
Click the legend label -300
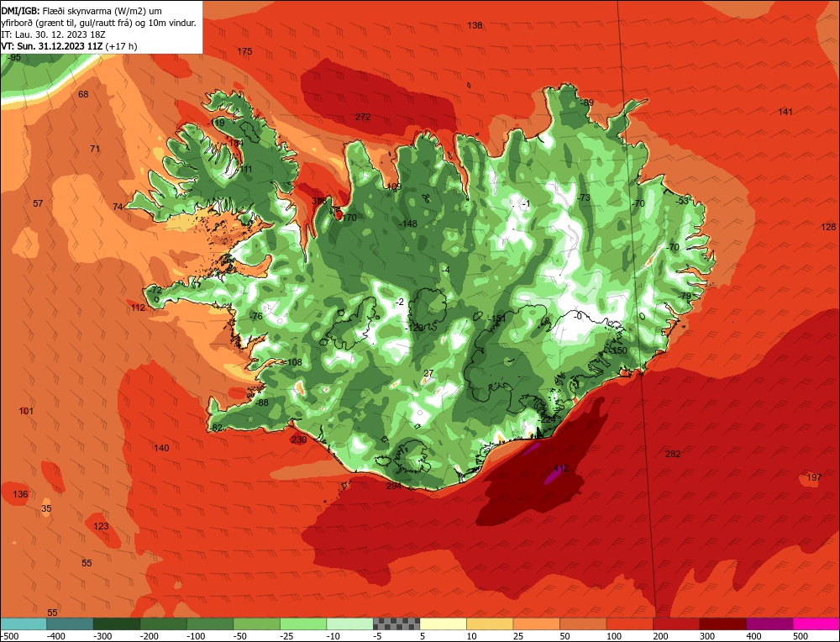coord(102,636)
